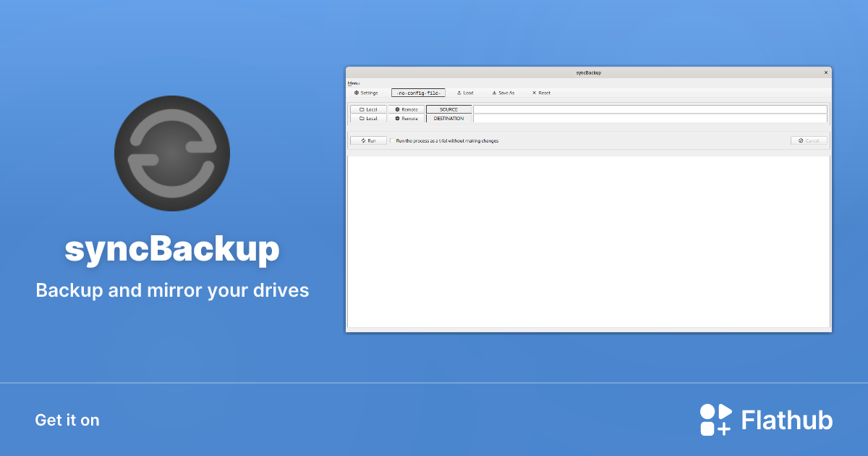Open Settings via the gear icon
Image resolution: width=868 pixels, height=456 pixels.
tap(356, 93)
